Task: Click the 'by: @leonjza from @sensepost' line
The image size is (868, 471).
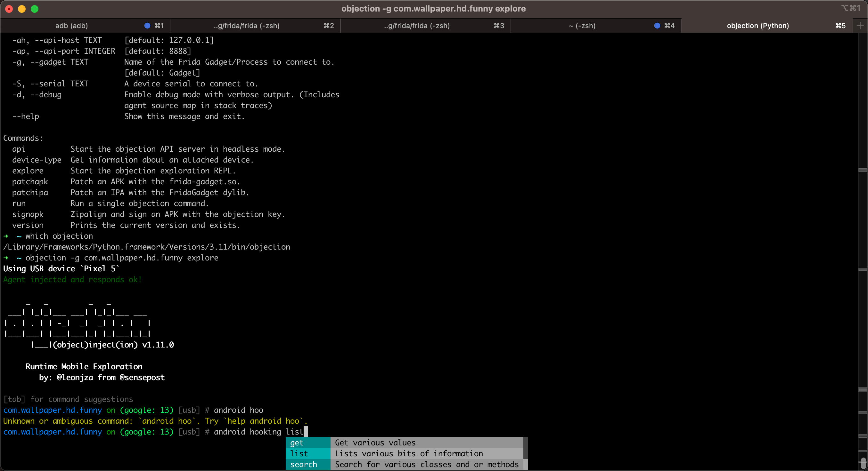Action: (x=102, y=377)
